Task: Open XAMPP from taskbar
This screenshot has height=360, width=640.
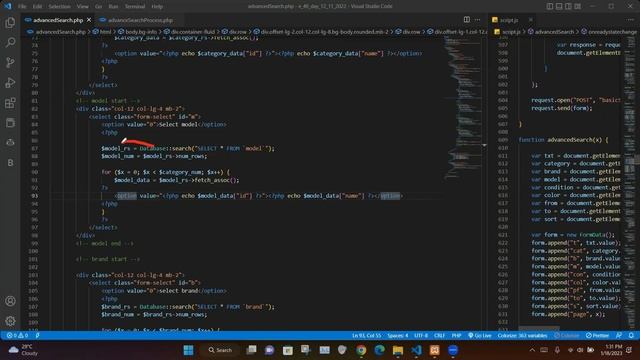Action: pyautogui.click(x=435, y=350)
